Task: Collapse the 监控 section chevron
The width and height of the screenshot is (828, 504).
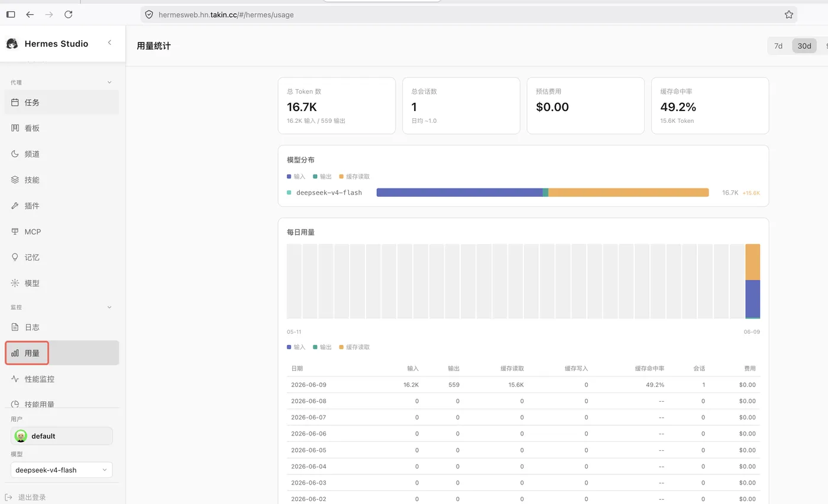Action: pyautogui.click(x=109, y=307)
